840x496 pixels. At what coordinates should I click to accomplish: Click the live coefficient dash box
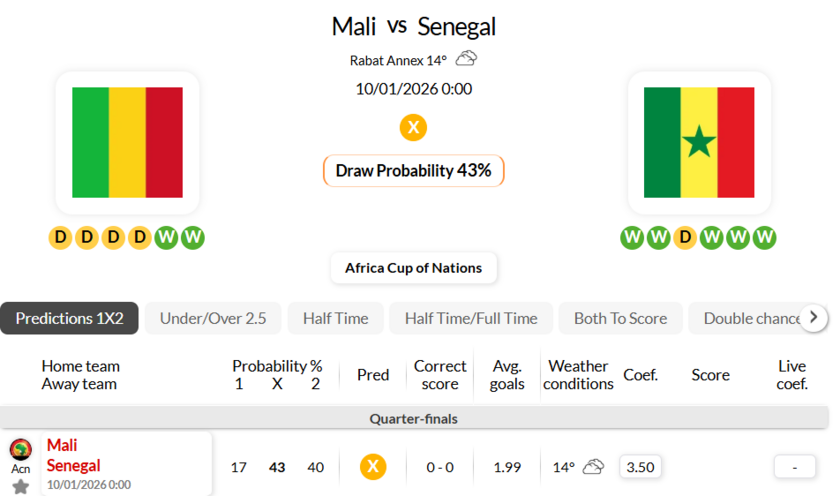[792, 467]
